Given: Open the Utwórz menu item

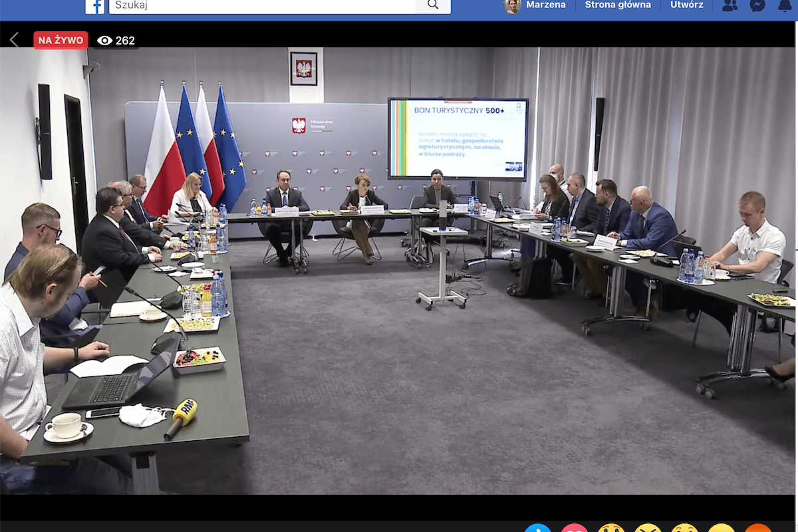Looking at the screenshot, I should click(x=687, y=5).
